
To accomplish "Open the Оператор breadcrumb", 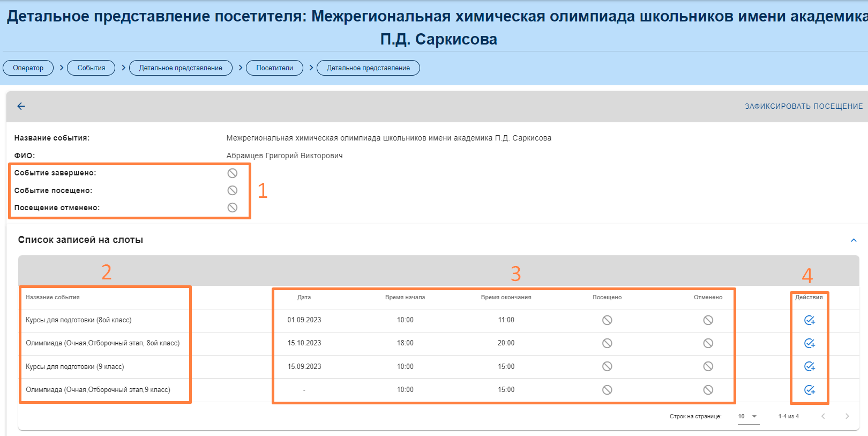I will click(x=28, y=68).
